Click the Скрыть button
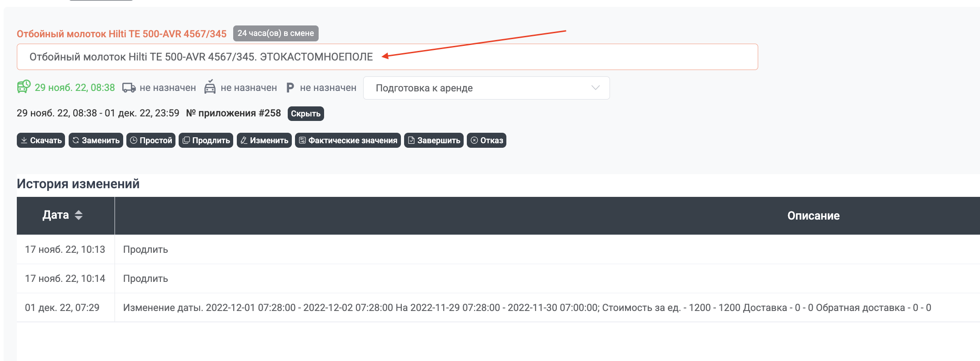Image resolution: width=980 pixels, height=361 pixels. tap(305, 114)
